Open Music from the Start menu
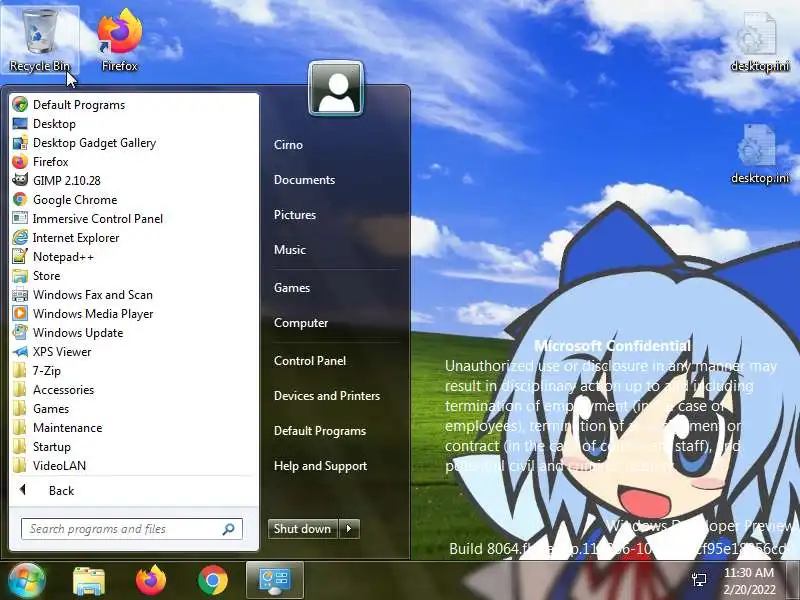 tap(290, 250)
